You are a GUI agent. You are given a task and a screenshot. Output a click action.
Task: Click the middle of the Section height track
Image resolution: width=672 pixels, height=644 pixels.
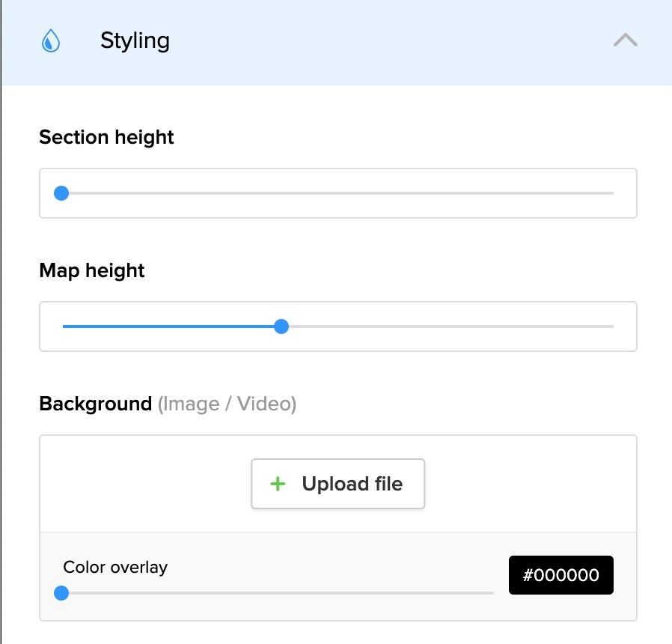pos(338,193)
